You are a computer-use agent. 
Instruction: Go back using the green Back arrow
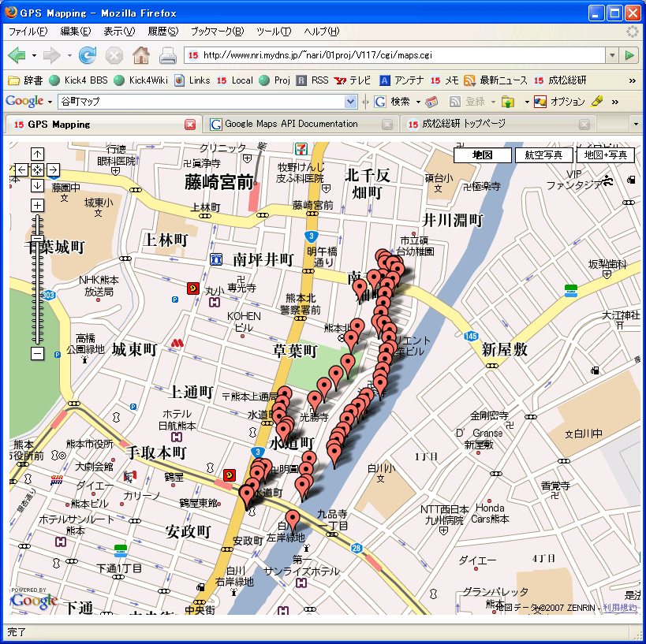pyautogui.click(x=17, y=55)
